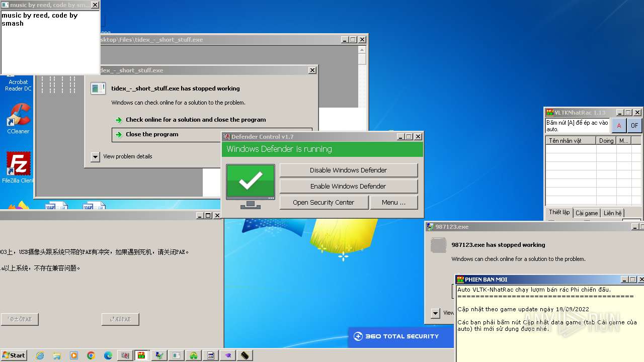Switch to Defender Control taskbar button
644x362 pixels.
coord(125,355)
